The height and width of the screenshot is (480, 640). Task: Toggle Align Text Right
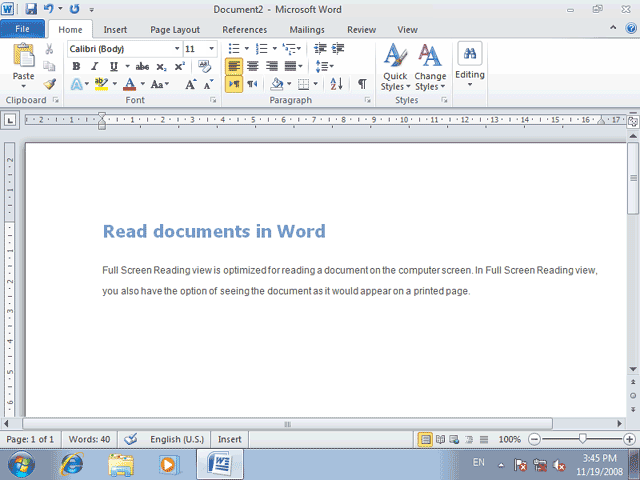tap(271, 66)
